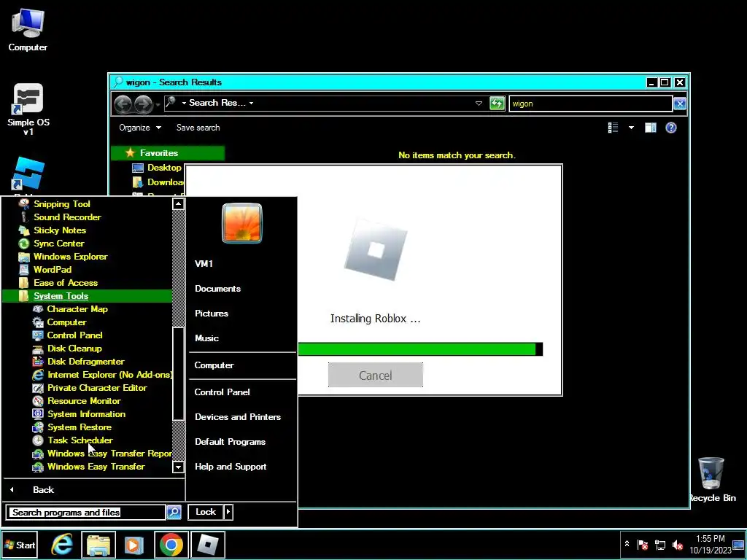The image size is (747, 560).
Task: Open Help and Support
Action: point(231,467)
